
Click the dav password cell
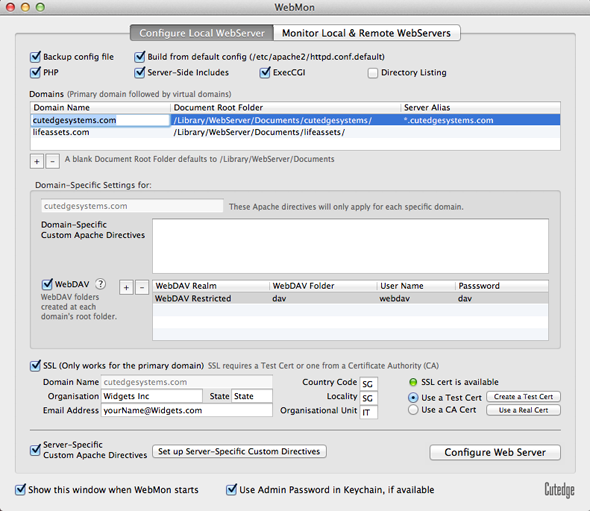pos(502,298)
